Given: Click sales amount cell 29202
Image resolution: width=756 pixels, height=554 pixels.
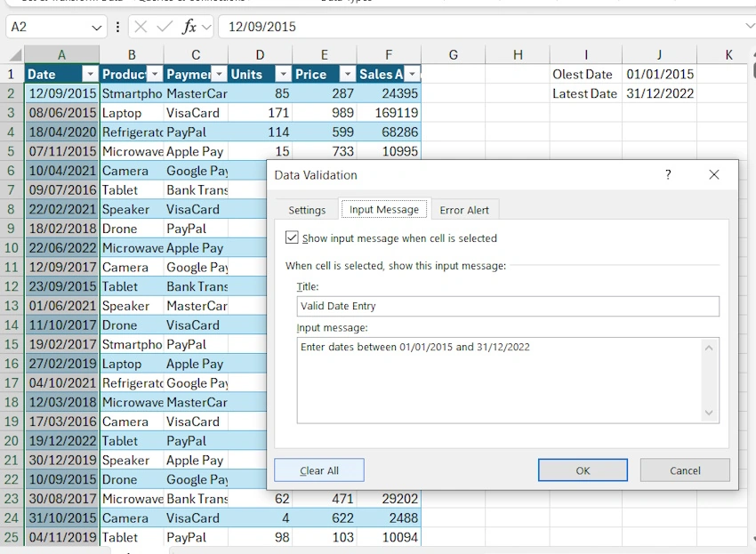Looking at the screenshot, I should [389, 499].
